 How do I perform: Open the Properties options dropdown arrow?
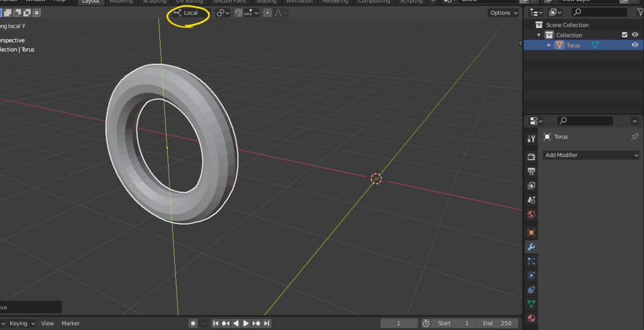[635, 121]
